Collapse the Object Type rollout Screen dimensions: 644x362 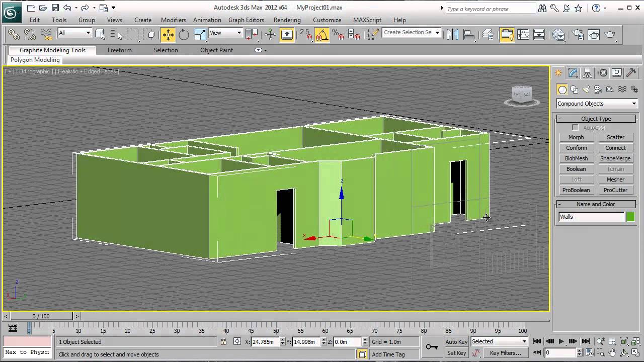point(596,119)
